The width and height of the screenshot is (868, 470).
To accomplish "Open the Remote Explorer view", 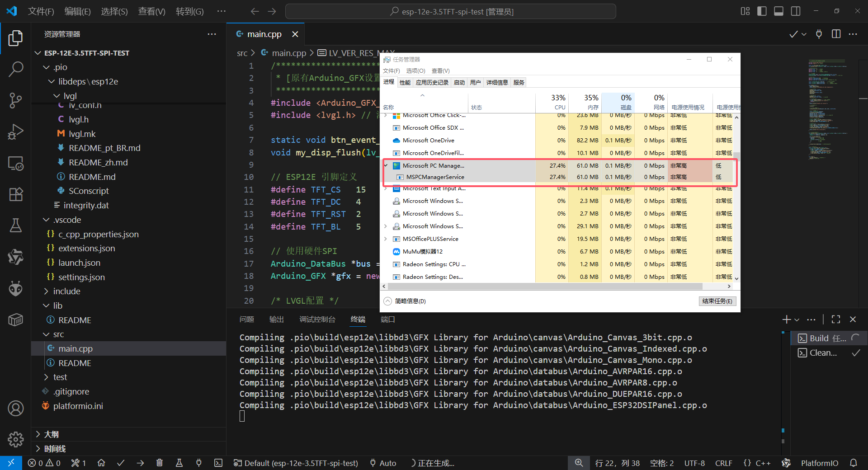I will 15,163.
